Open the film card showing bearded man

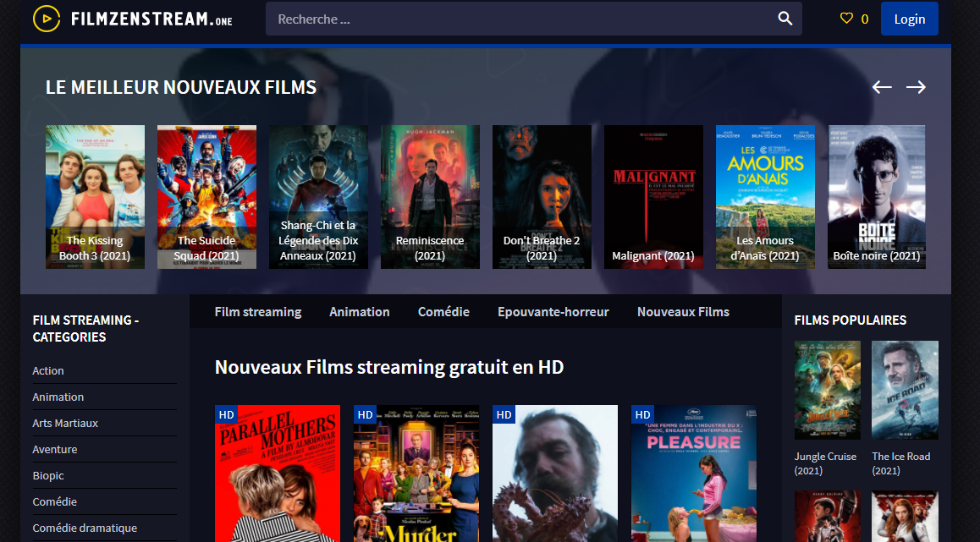click(x=555, y=474)
